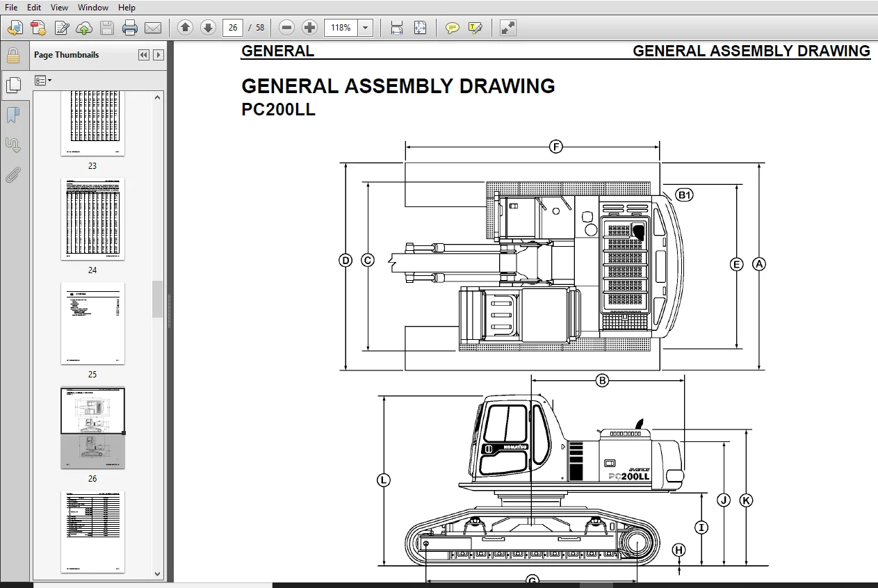Click the Fit width scrolling icon

coord(397,28)
